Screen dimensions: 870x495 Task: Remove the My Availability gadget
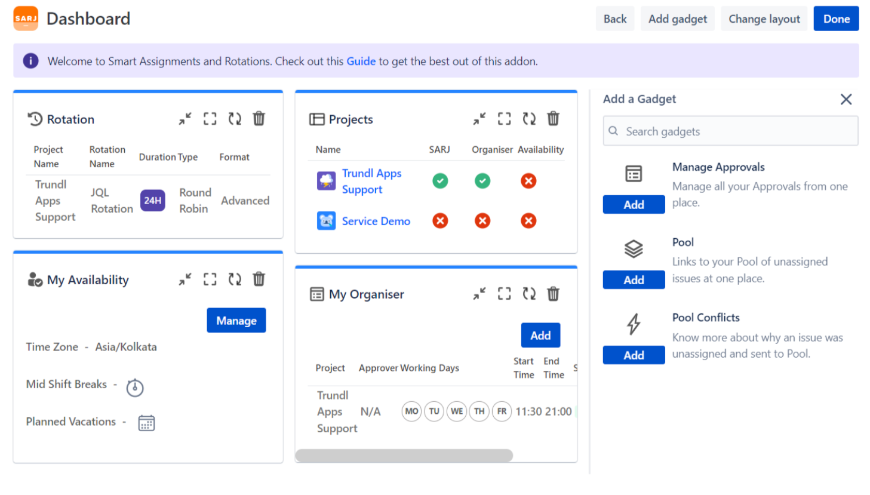[x=259, y=279]
